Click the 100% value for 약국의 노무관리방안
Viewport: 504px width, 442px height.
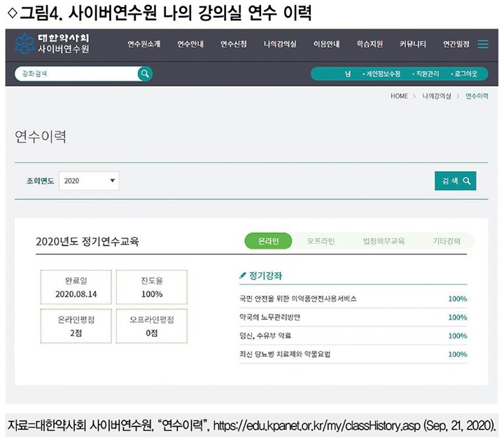(x=457, y=317)
